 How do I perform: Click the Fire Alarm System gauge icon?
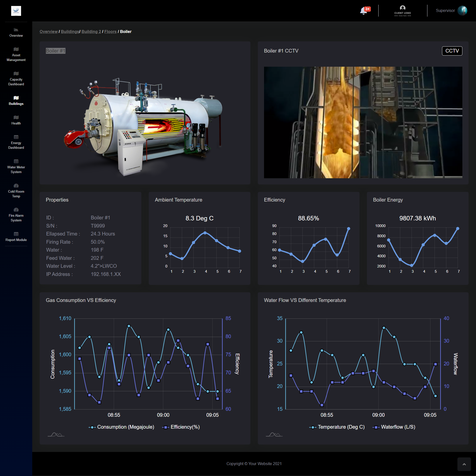[16, 209]
